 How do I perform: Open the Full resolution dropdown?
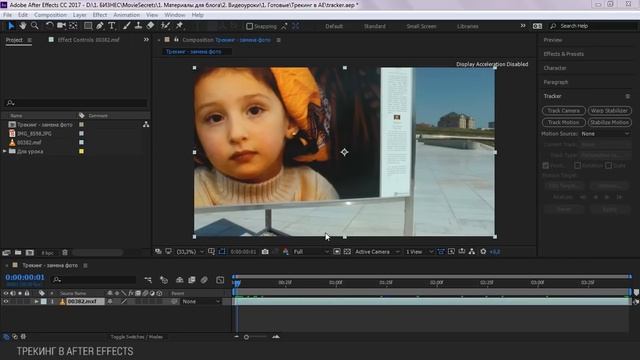311,252
